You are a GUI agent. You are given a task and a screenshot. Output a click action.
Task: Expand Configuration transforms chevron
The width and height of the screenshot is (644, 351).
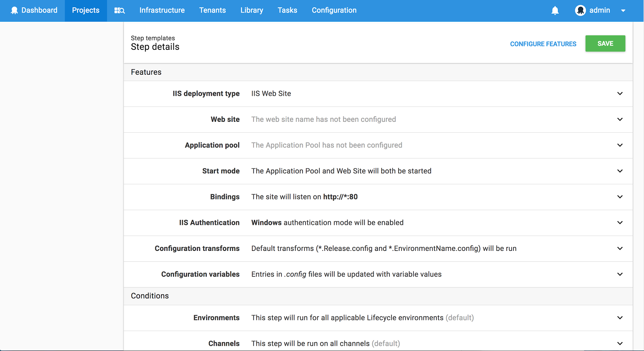click(620, 248)
